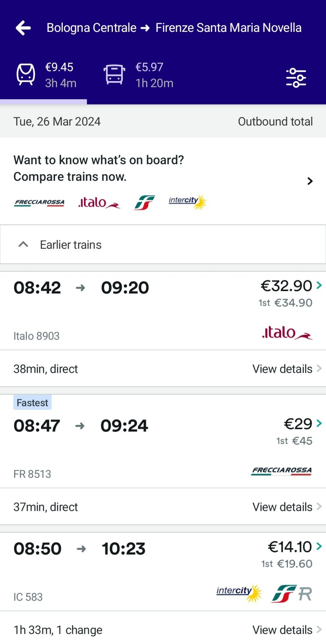Tap the Italo logo in compare banner
Image resolution: width=326 pixels, height=644 pixels.
(x=99, y=203)
